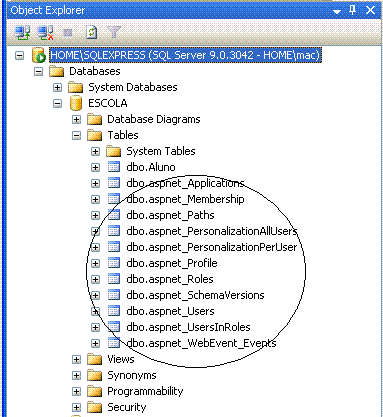Click the table icon beside dbo.aspnet_Profile
Viewport: 383px width, 417px height.
[114, 263]
